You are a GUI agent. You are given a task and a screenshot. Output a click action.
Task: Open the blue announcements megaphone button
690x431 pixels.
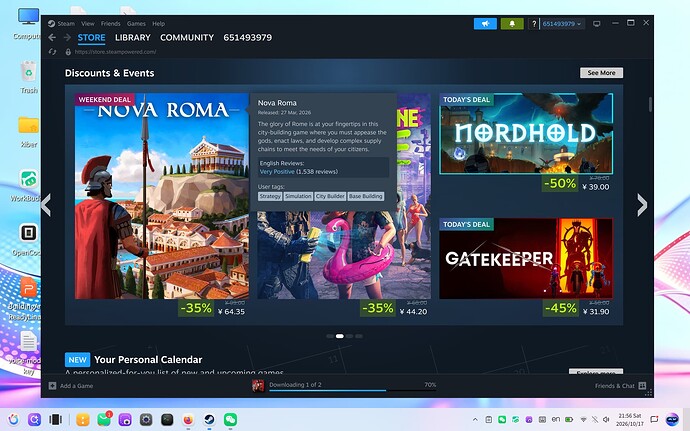[x=485, y=24]
